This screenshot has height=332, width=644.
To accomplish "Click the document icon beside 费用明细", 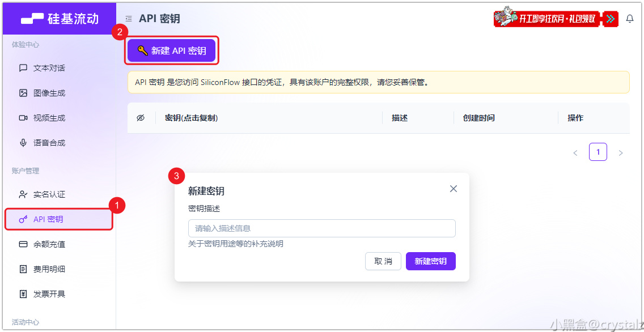I will pos(23,270).
